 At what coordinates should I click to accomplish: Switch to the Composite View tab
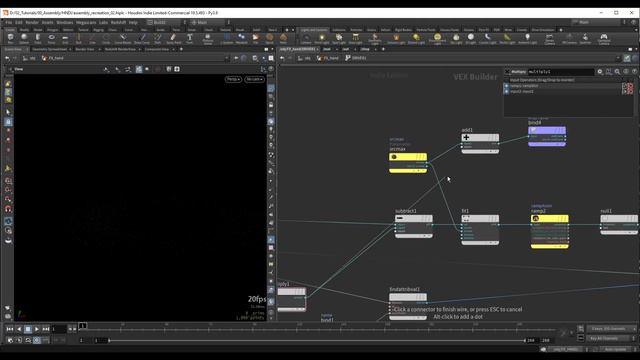click(157, 49)
